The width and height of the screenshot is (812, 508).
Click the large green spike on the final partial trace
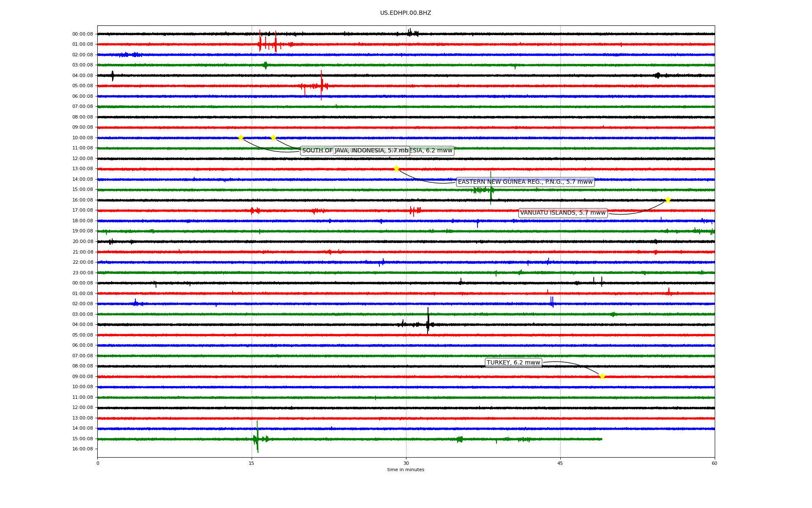[257, 437]
